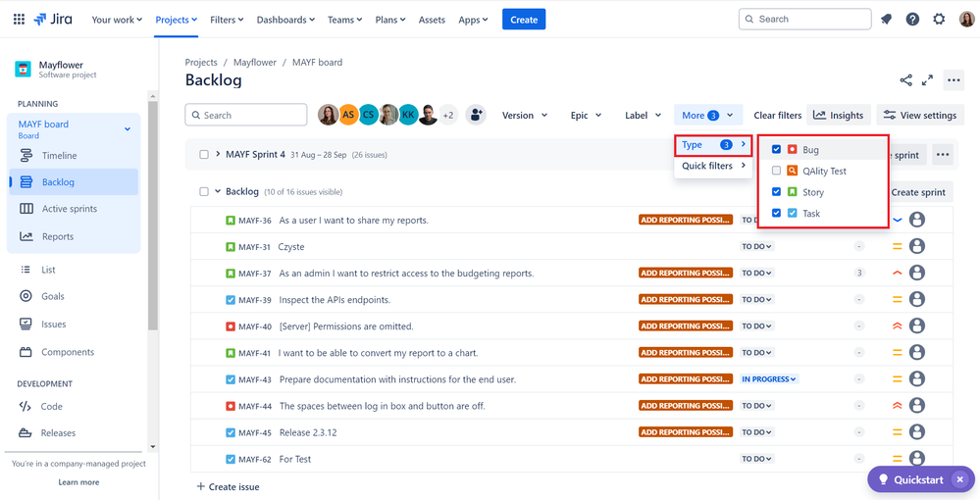Enter full screen with the expand icon
Screen dimensions: 980x500
coord(927,80)
